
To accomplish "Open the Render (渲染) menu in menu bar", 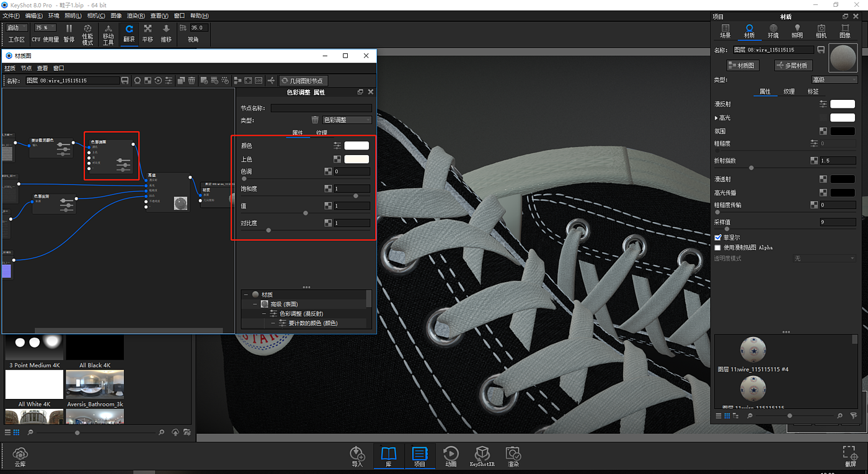I will (x=135, y=16).
